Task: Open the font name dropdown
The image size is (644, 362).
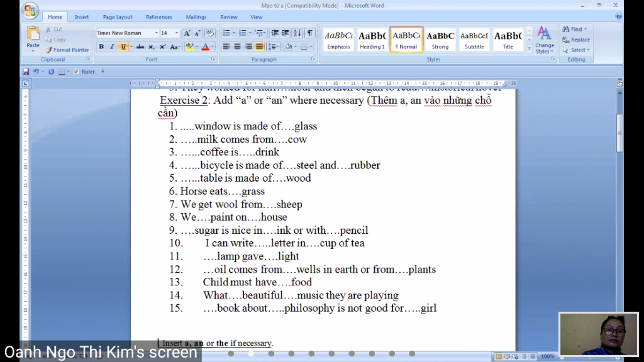Action: (156, 33)
